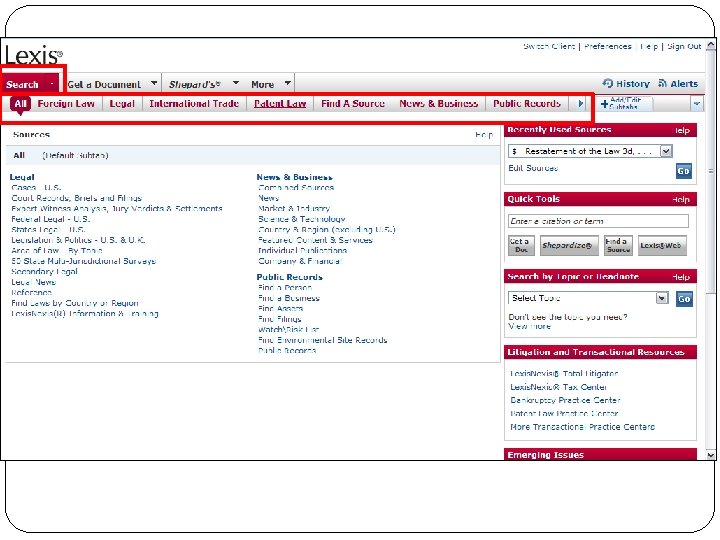
Task: Click the Lexis logo
Action: click(34, 55)
